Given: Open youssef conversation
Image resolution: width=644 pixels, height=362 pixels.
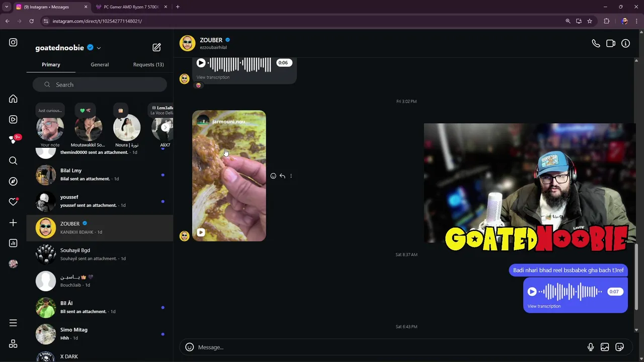Looking at the screenshot, I should point(100,201).
